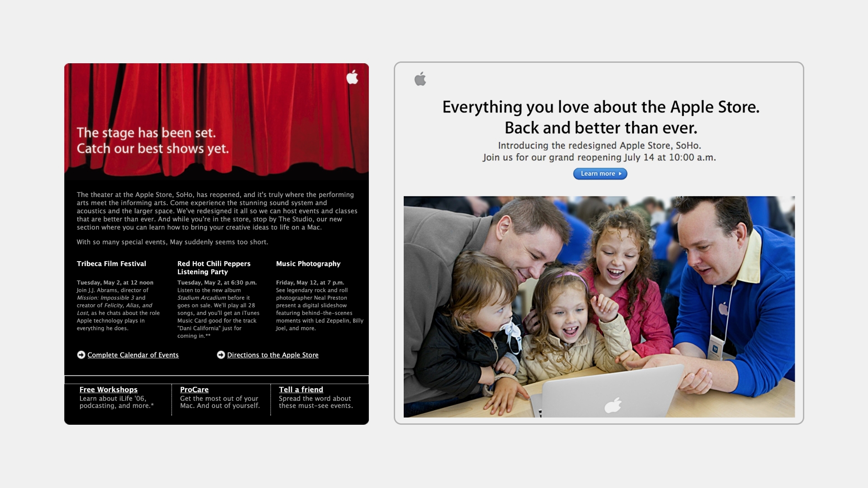Open the Complete Calendar of Events link

[133, 355]
